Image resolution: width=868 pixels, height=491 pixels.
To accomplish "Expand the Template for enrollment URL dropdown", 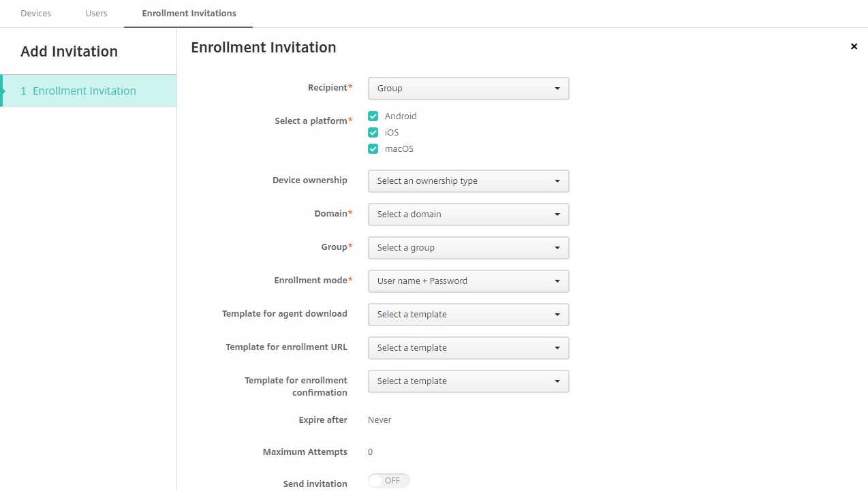I will tap(468, 348).
